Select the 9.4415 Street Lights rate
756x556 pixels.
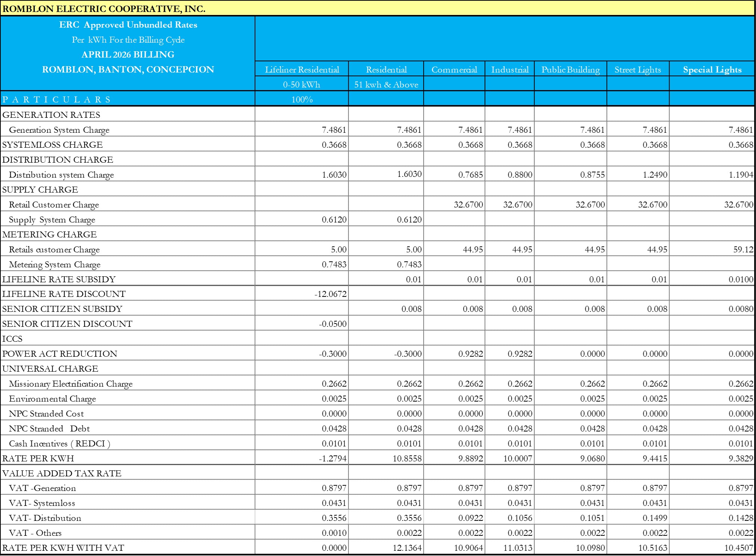(x=655, y=458)
